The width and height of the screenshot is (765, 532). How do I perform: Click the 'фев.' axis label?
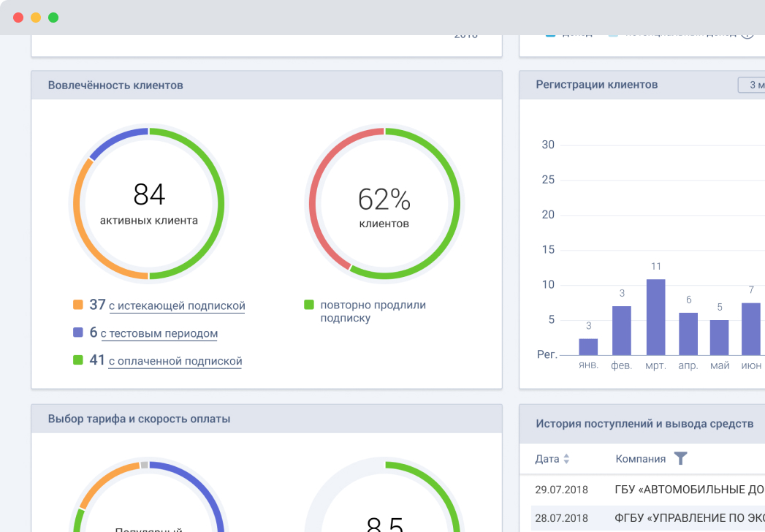[622, 365]
